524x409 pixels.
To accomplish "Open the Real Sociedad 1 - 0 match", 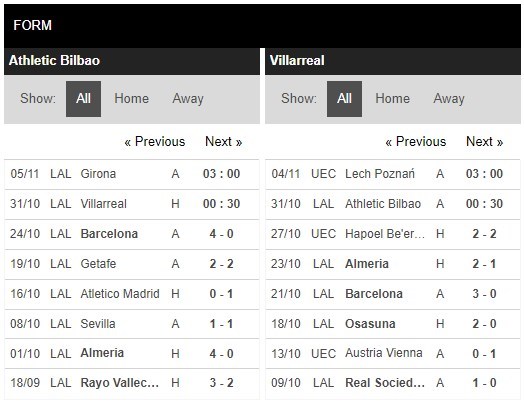I will click(393, 383).
